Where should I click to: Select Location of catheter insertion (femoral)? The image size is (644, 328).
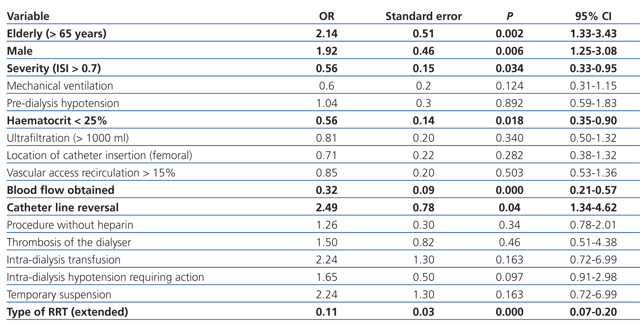[x=99, y=155]
